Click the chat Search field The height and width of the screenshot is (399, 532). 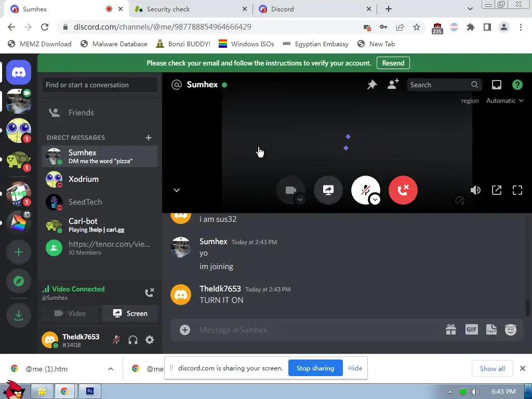[x=445, y=85]
